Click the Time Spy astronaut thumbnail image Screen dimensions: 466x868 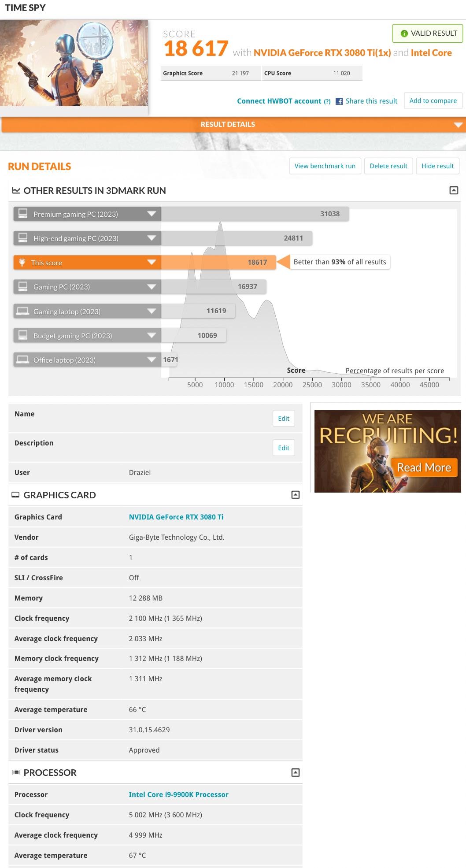tap(74, 63)
